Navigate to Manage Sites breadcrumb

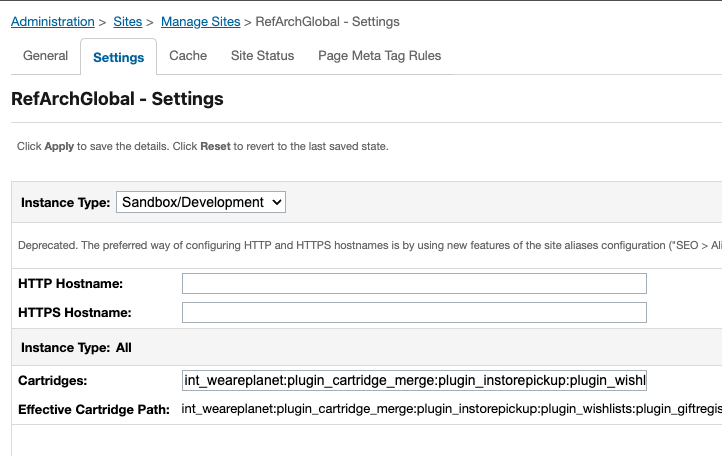tap(199, 21)
